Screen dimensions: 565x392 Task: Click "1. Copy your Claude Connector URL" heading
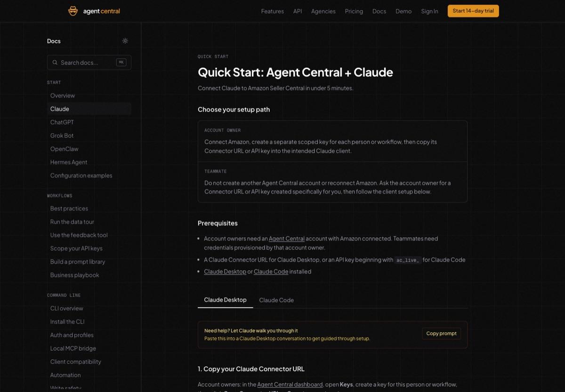click(x=251, y=369)
